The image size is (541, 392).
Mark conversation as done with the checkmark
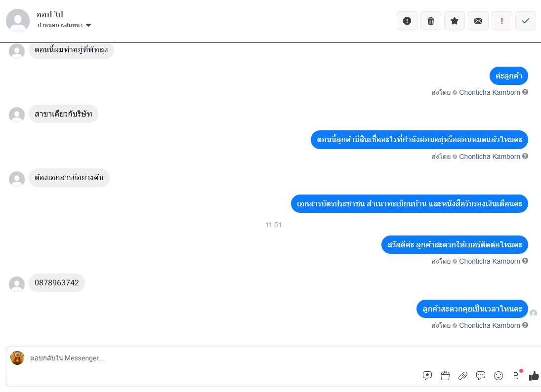526,21
